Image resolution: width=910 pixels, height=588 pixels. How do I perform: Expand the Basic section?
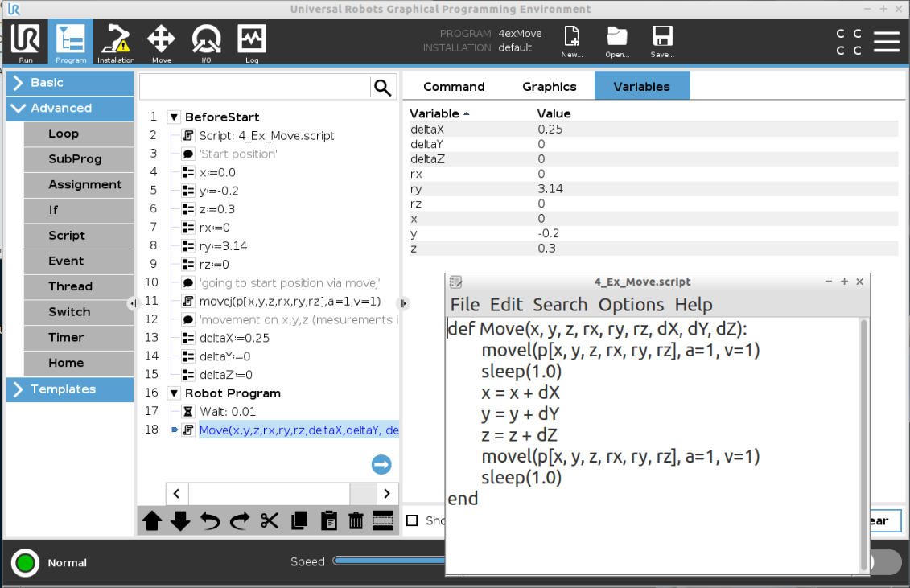click(70, 82)
